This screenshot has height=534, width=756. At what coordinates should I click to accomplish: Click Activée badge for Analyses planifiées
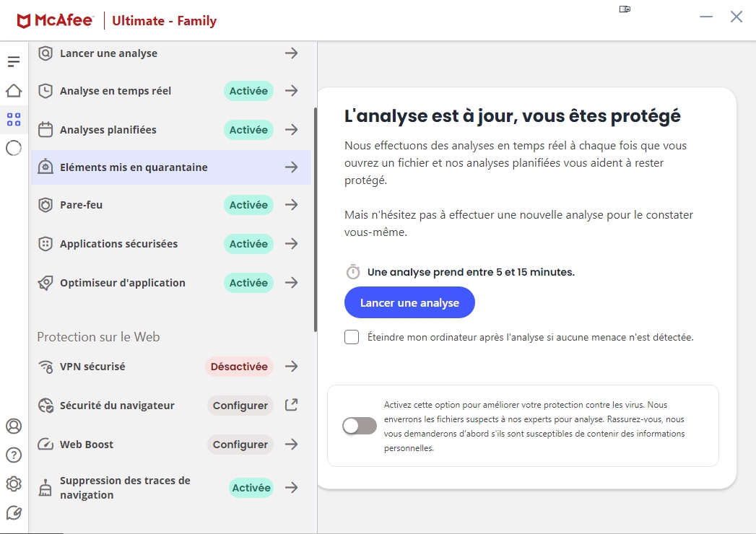248,130
